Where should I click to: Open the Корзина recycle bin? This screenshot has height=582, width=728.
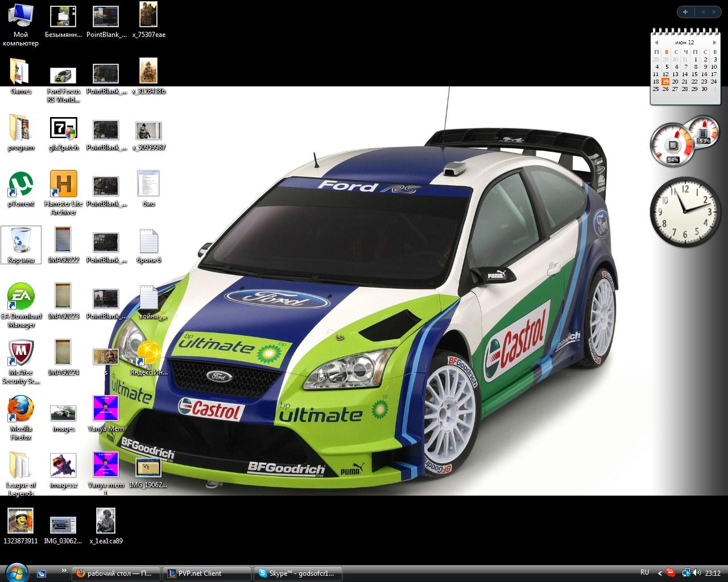pos(21,241)
